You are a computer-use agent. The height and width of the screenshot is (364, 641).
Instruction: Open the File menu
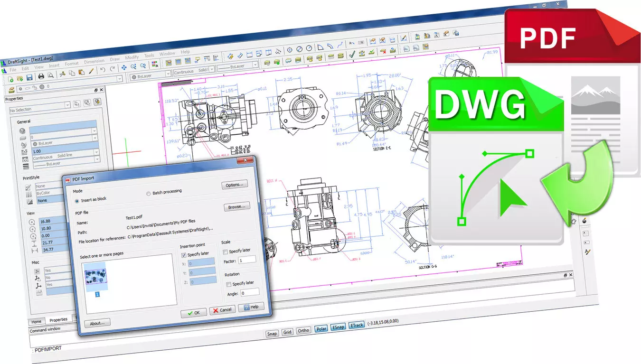pos(13,70)
